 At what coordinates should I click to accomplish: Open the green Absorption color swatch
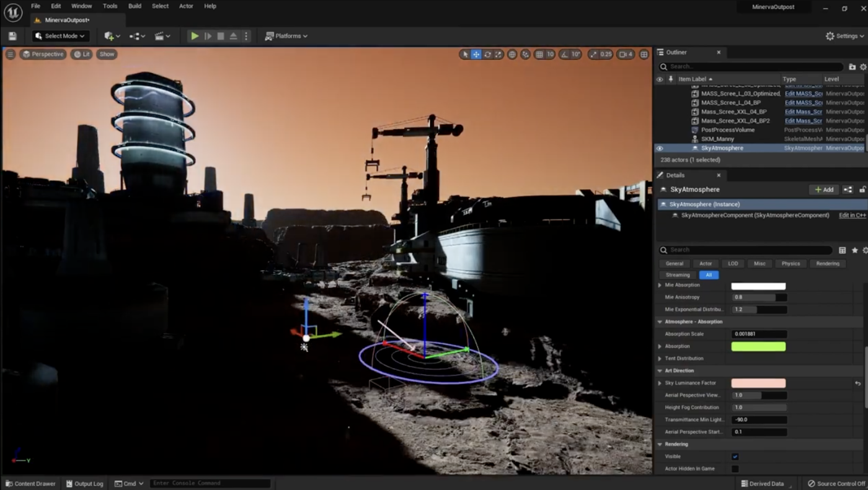(758, 346)
